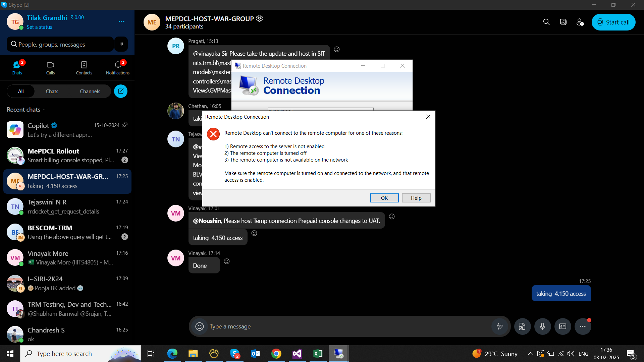644x362 pixels.
Task: Click the volume icon in system tray
Action: click(571, 354)
